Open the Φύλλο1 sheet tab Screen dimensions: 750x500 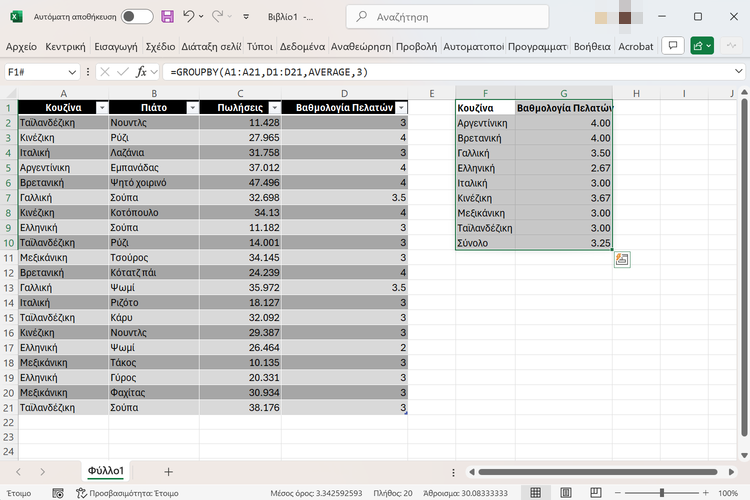(106, 471)
